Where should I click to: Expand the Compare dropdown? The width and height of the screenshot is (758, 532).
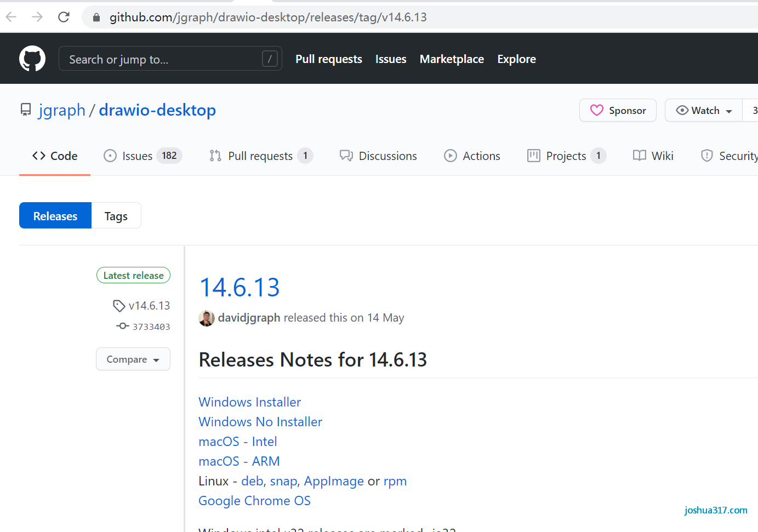point(133,359)
